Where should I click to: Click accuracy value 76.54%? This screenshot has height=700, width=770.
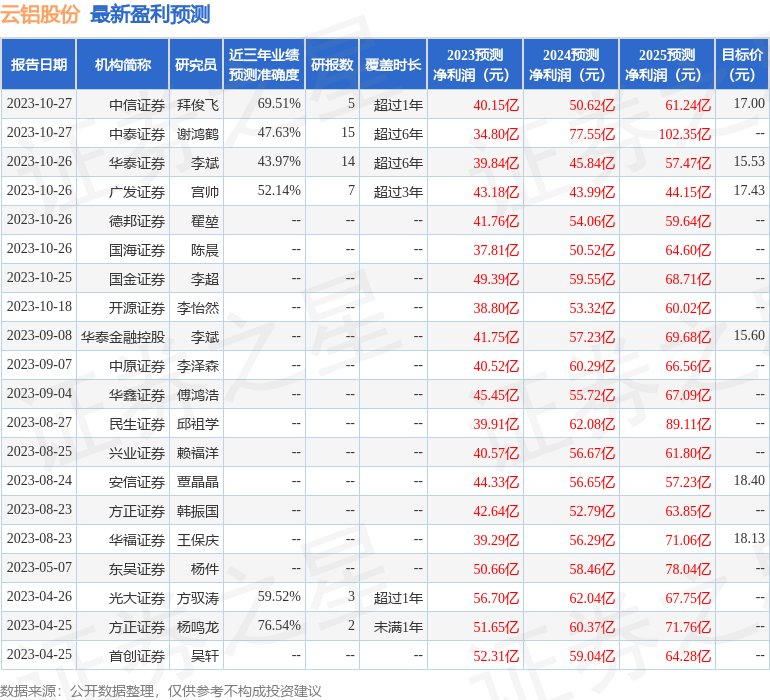pyautogui.click(x=279, y=625)
